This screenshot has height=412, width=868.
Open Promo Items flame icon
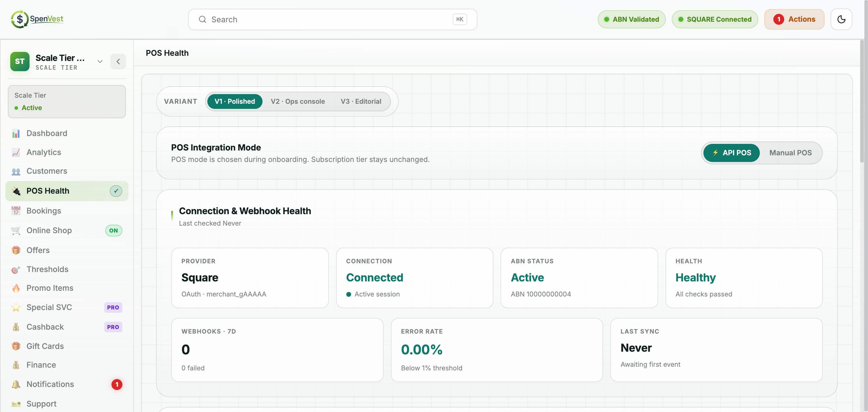click(x=16, y=288)
